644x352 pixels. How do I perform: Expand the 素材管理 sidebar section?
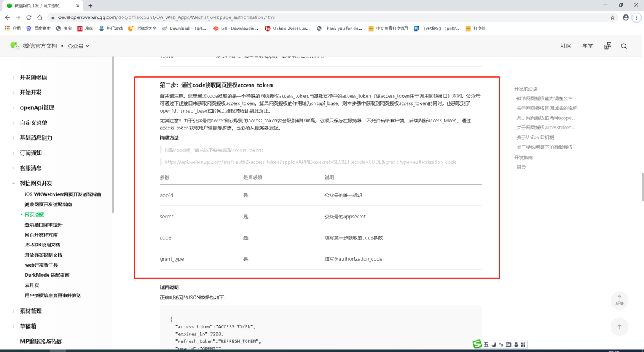30,311
